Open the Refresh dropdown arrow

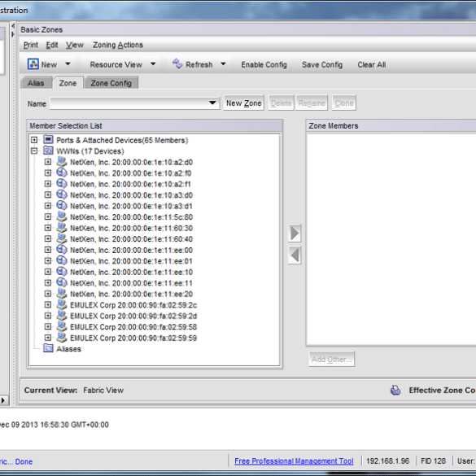point(223,64)
